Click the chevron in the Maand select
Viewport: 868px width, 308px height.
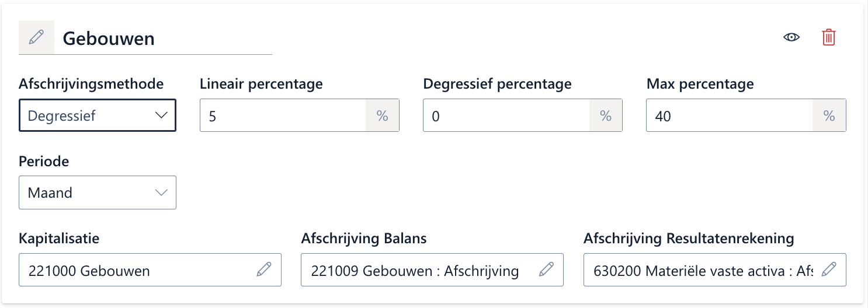click(162, 192)
